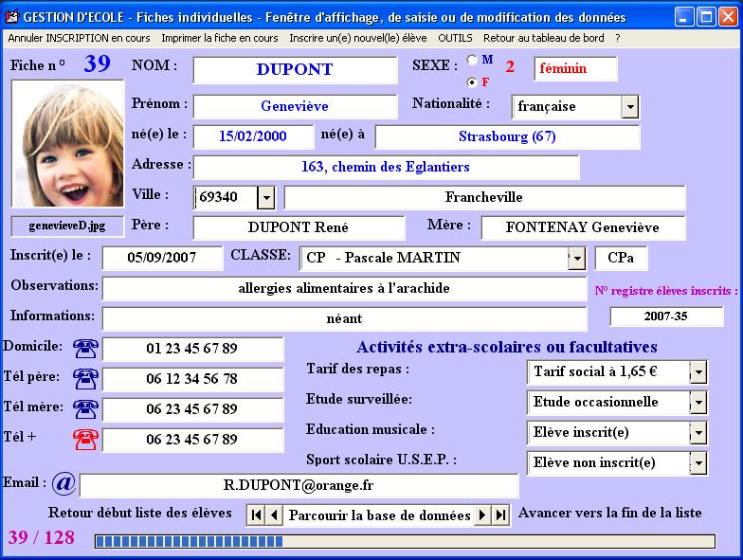Click the Inscrit(e) le date field
This screenshot has width=743, height=560.
(162, 258)
